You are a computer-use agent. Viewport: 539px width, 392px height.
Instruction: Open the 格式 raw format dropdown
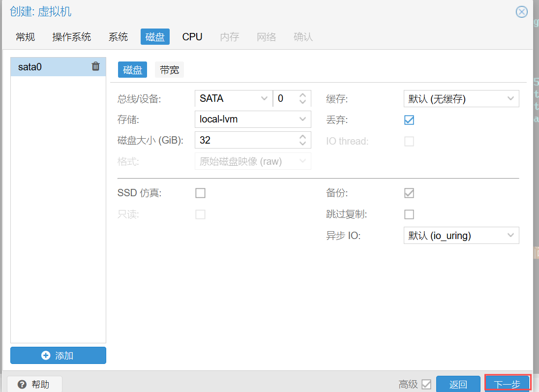[x=302, y=161]
